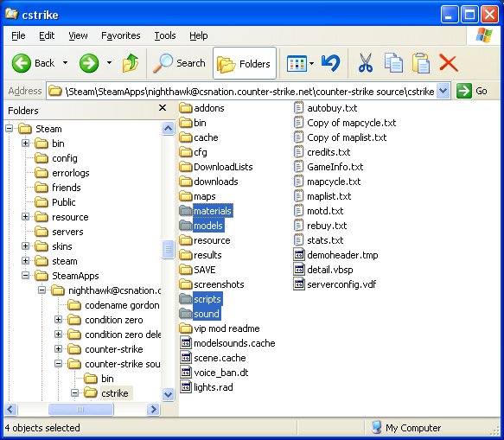Click the detail.vbsp file name
504x440 pixels.
(329, 270)
